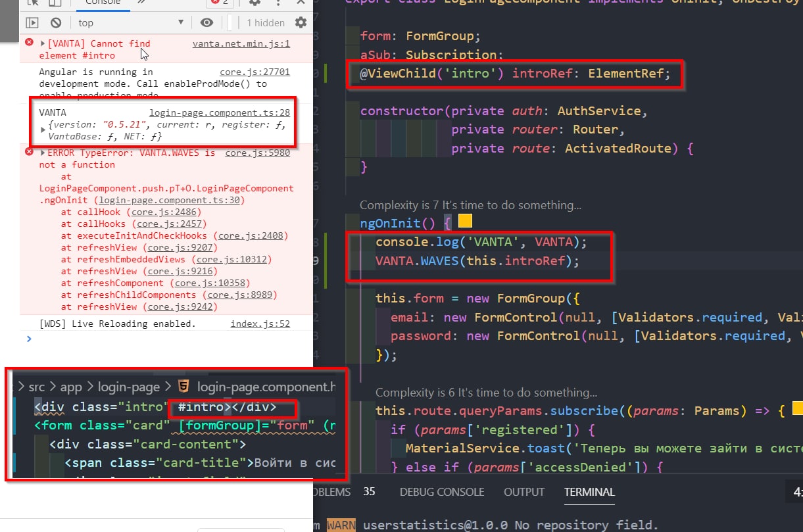Switch to DEBUG CONSOLE panel tab
Image resolution: width=803 pixels, height=532 pixels.
(442, 492)
